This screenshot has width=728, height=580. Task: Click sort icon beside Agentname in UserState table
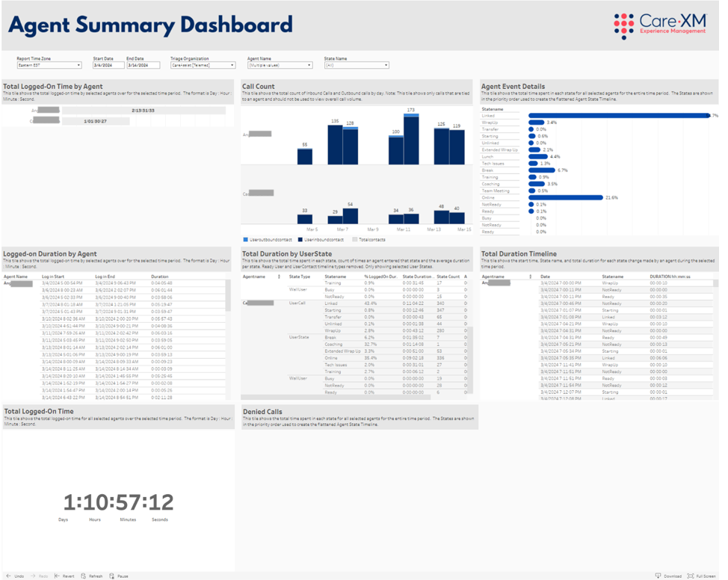click(x=279, y=277)
